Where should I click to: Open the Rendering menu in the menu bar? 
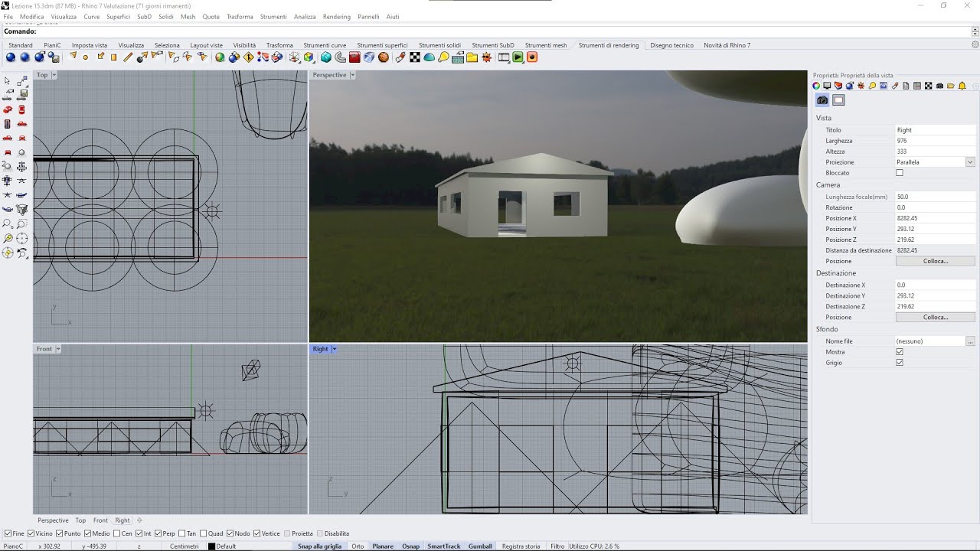(336, 17)
